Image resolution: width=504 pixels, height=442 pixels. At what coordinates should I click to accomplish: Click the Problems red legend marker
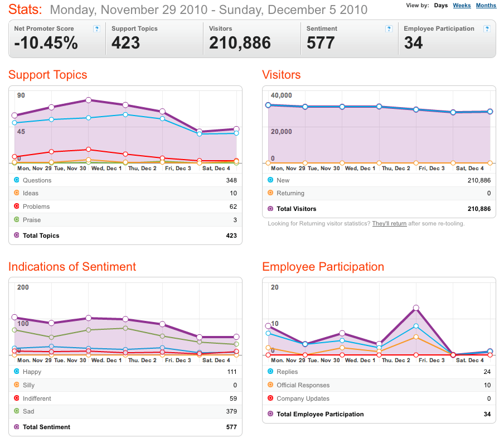pyautogui.click(x=17, y=206)
